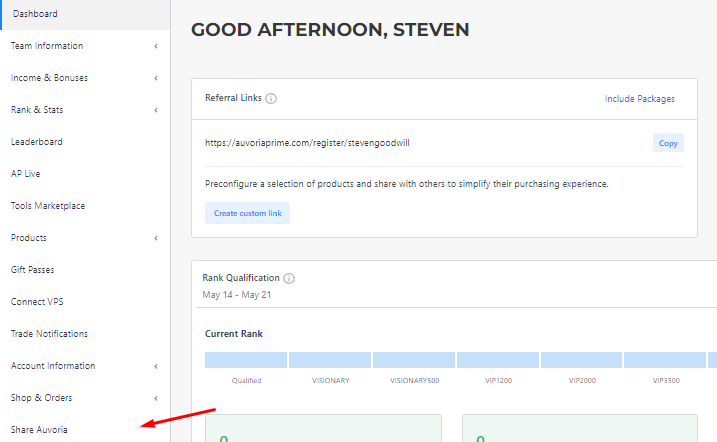Open Connect VPS page
The width and height of the screenshot is (717, 442).
37,302
